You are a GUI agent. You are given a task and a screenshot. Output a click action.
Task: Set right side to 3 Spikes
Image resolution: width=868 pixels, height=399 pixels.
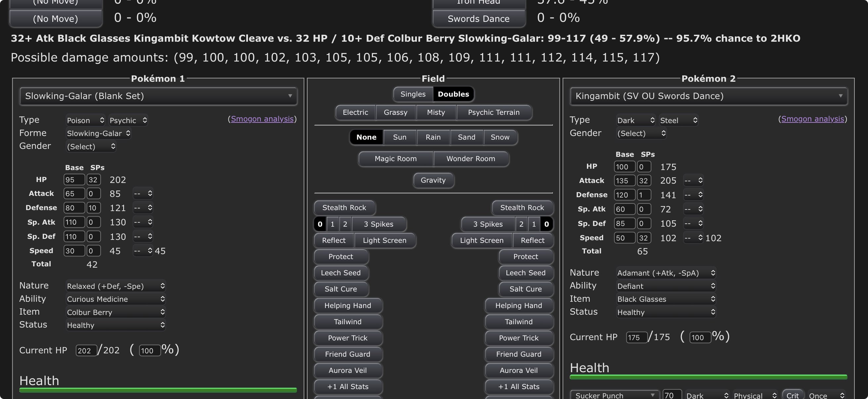[x=488, y=224]
